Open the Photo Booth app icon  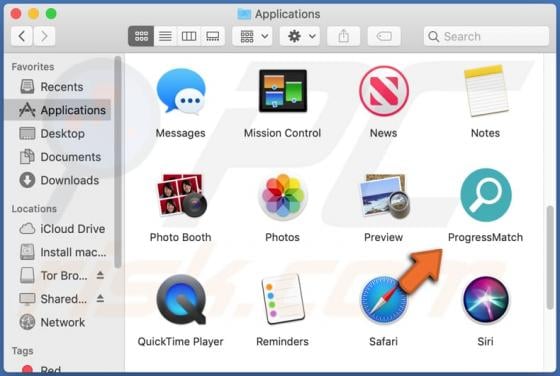pyautogui.click(x=181, y=195)
